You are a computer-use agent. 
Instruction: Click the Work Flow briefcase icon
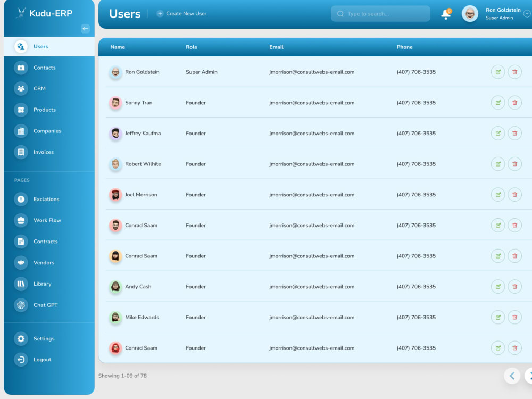pos(21,220)
